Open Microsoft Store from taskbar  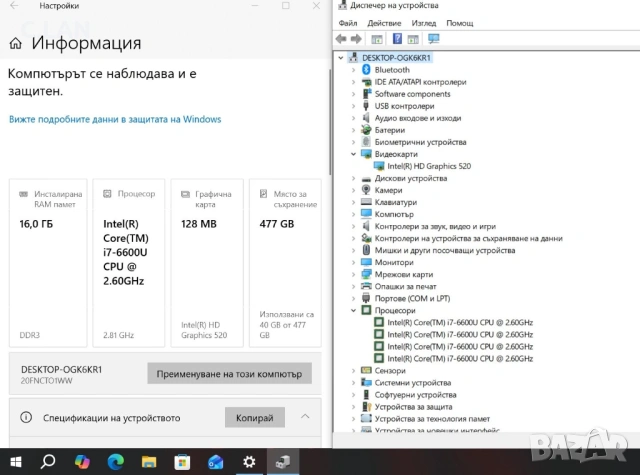pos(182,462)
